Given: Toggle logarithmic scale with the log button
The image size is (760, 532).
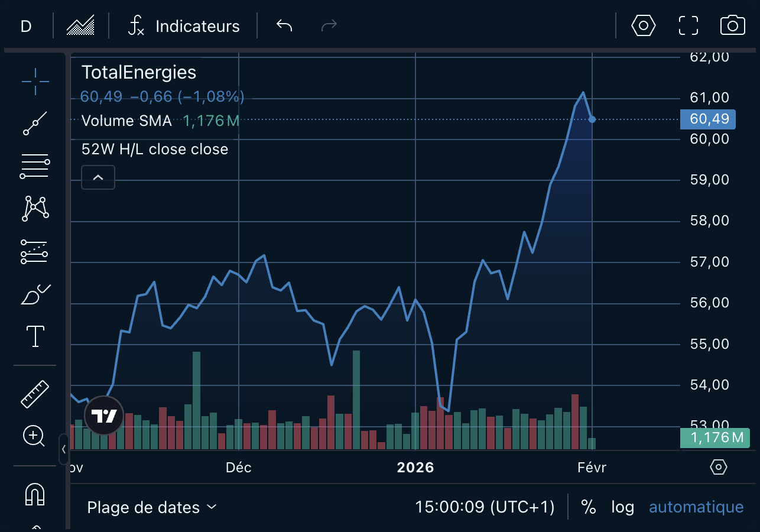Looking at the screenshot, I should point(623,507).
